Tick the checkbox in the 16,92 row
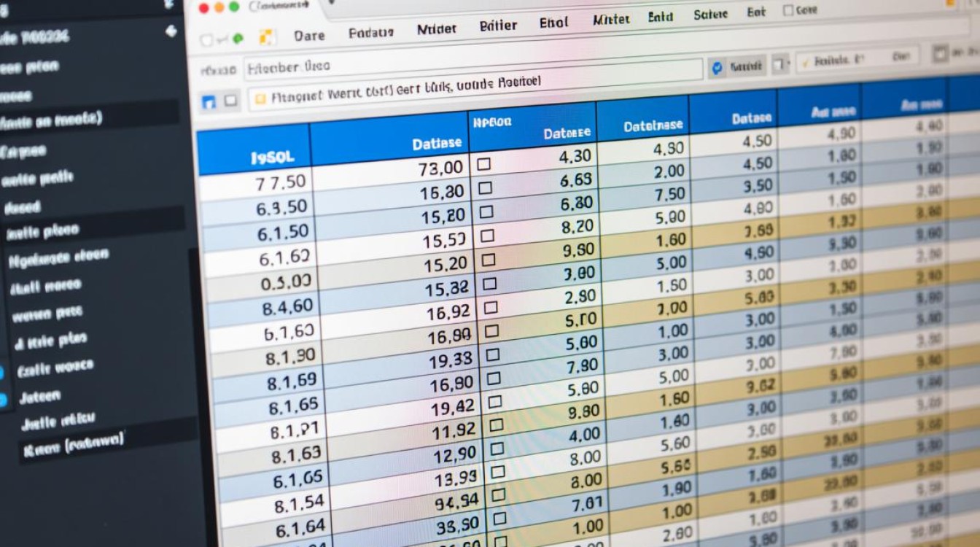Viewport: 980px width, 547px height. click(x=490, y=307)
